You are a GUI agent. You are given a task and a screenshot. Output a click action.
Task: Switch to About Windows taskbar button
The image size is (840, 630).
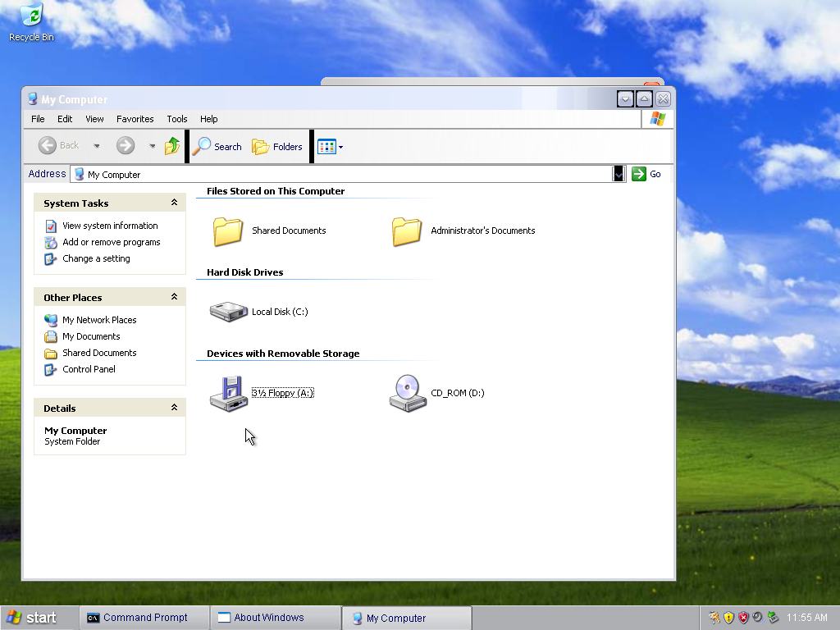276,618
